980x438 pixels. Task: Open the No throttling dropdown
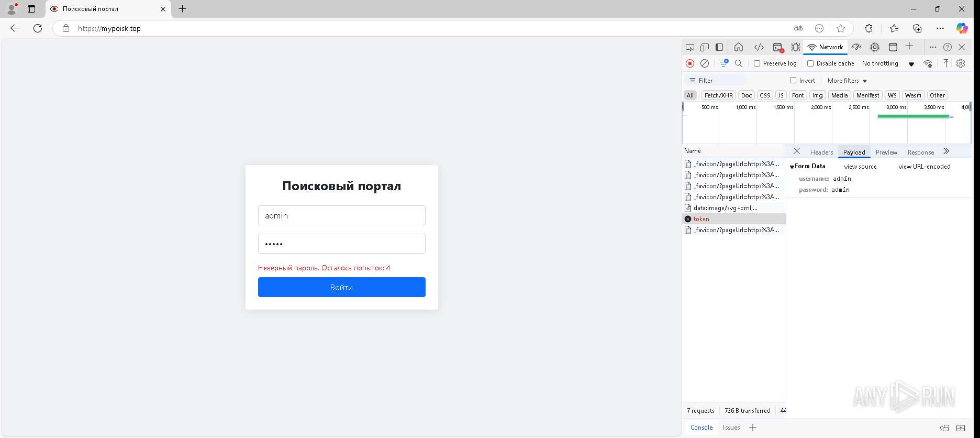pos(888,63)
